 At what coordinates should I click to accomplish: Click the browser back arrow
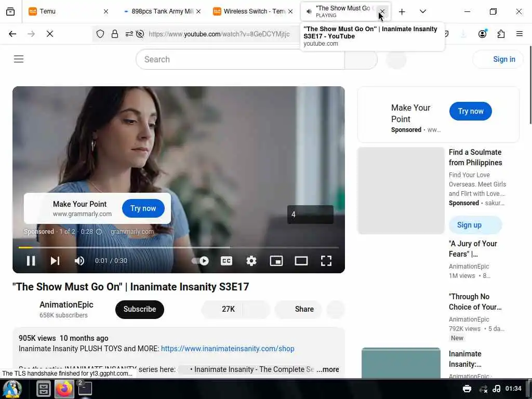click(x=12, y=34)
